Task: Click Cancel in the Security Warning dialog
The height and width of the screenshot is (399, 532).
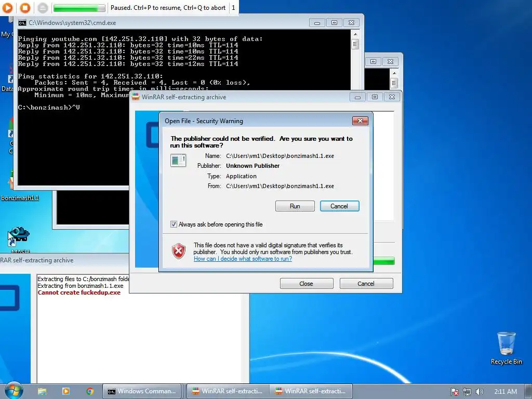Action: 339,206
